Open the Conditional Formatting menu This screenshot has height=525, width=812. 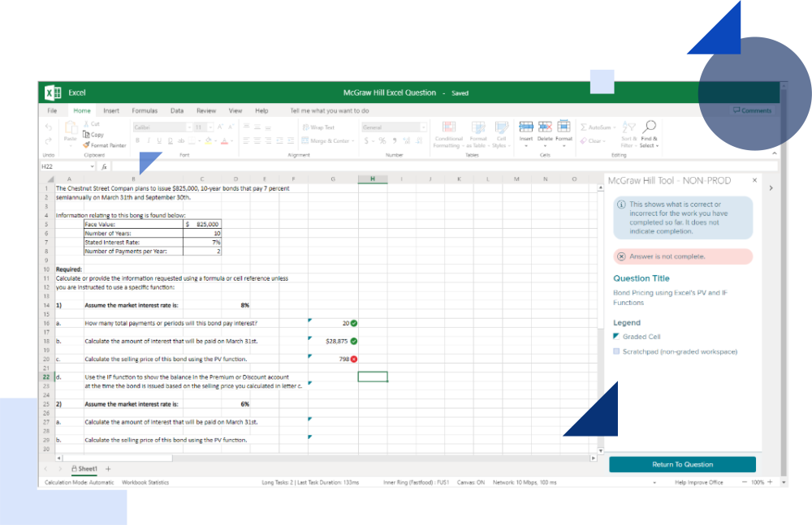(x=448, y=135)
